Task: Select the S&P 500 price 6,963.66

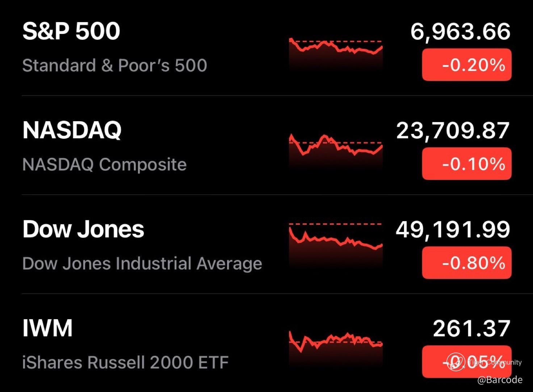Action: click(460, 31)
